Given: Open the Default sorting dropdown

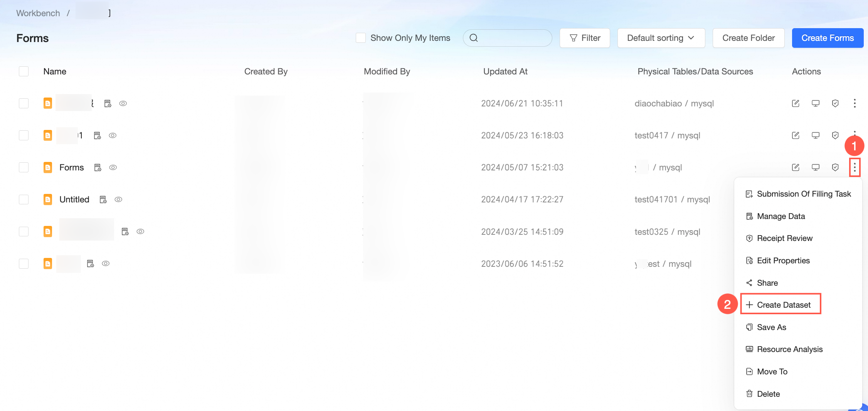Looking at the screenshot, I should [661, 38].
